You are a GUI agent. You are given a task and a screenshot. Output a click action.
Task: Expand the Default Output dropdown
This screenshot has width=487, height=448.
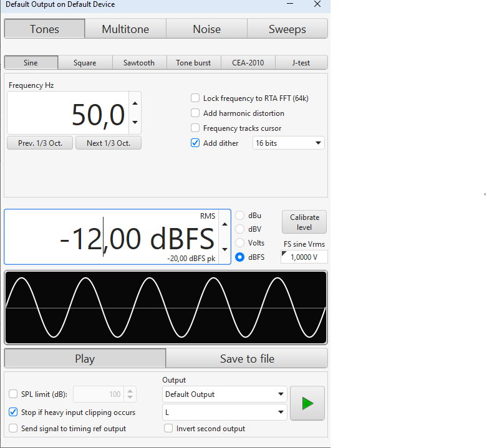(224, 394)
